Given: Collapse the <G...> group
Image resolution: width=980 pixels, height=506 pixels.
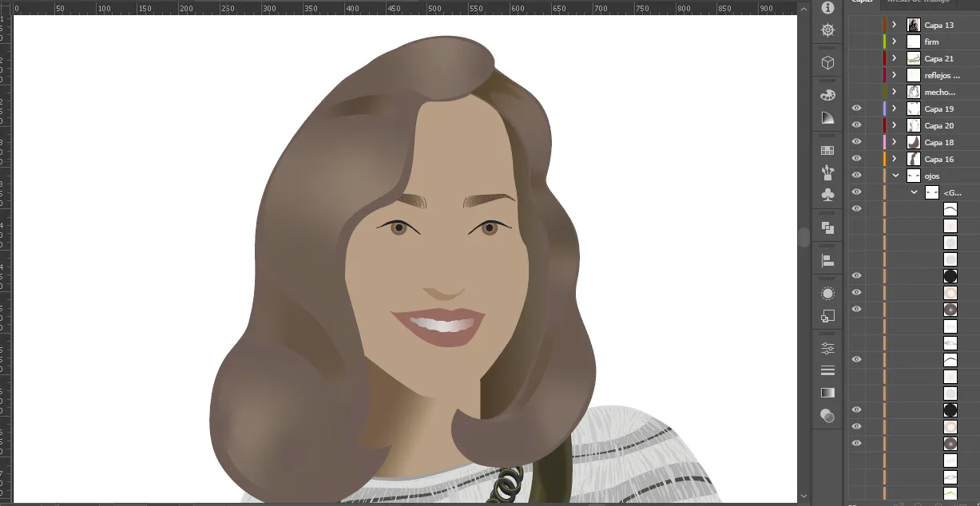Looking at the screenshot, I should (x=914, y=192).
